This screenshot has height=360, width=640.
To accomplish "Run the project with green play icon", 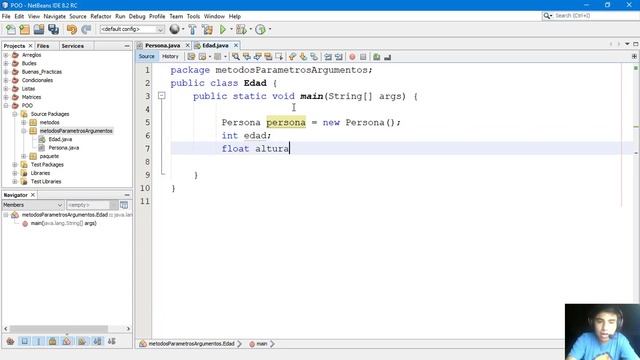I will tap(222, 29).
